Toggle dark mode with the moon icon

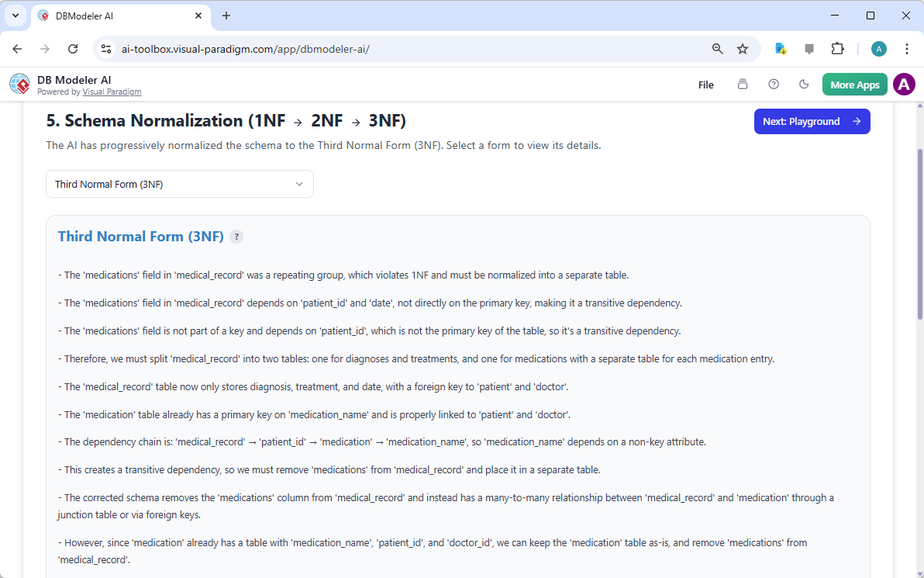coord(804,85)
